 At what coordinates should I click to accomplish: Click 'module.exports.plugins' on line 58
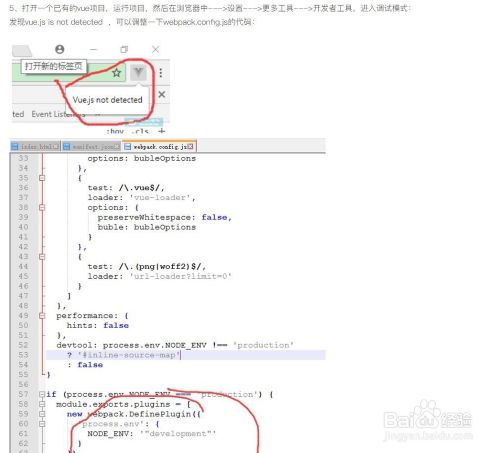coord(113,404)
